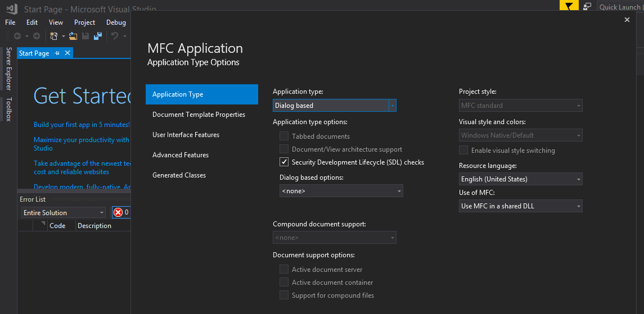
Task: Open the Toolbox side tab
Action: click(x=8, y=110)
